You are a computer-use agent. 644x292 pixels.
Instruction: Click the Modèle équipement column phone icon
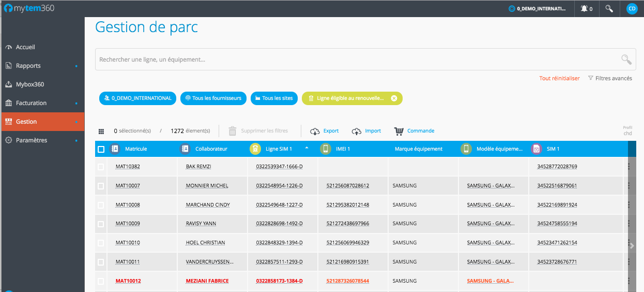(x=466, y=149)
